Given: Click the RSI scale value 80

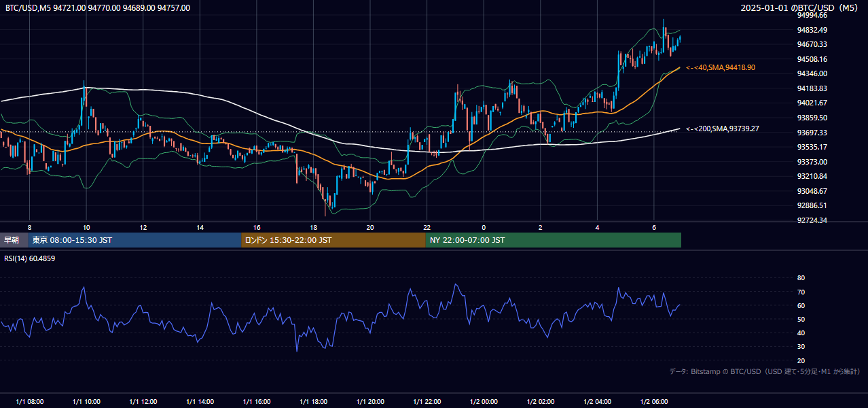Looking at the screenshot, I should (x=801, y=278).
